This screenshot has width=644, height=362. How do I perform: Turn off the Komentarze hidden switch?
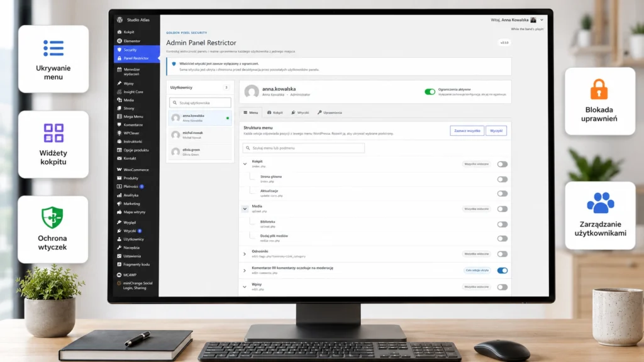(x=502, y=270)
